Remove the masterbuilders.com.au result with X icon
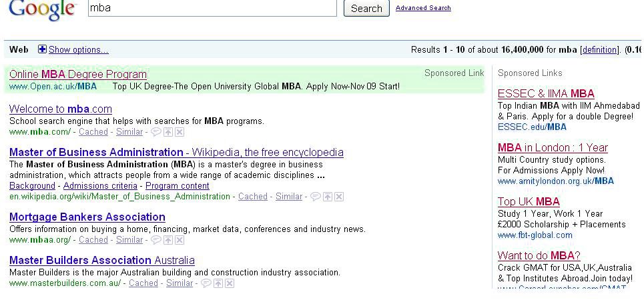The height and width of the screenshot is (300, 644). (230, 283)
